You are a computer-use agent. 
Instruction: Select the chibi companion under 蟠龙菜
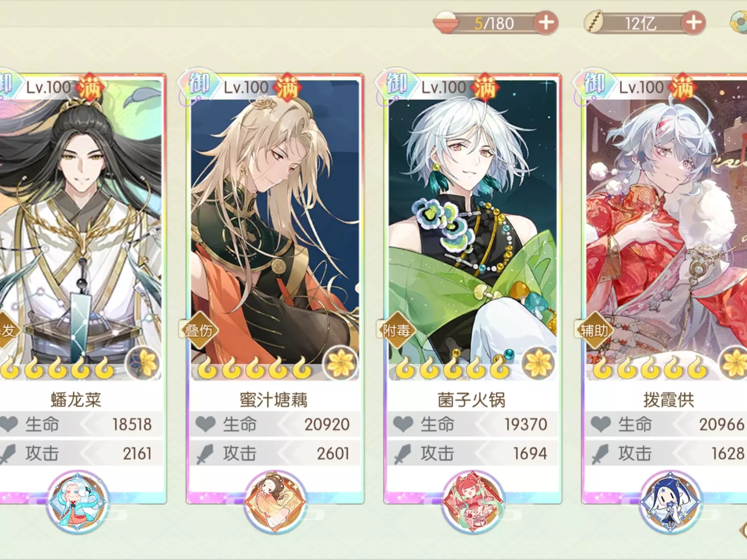(78, 502)
